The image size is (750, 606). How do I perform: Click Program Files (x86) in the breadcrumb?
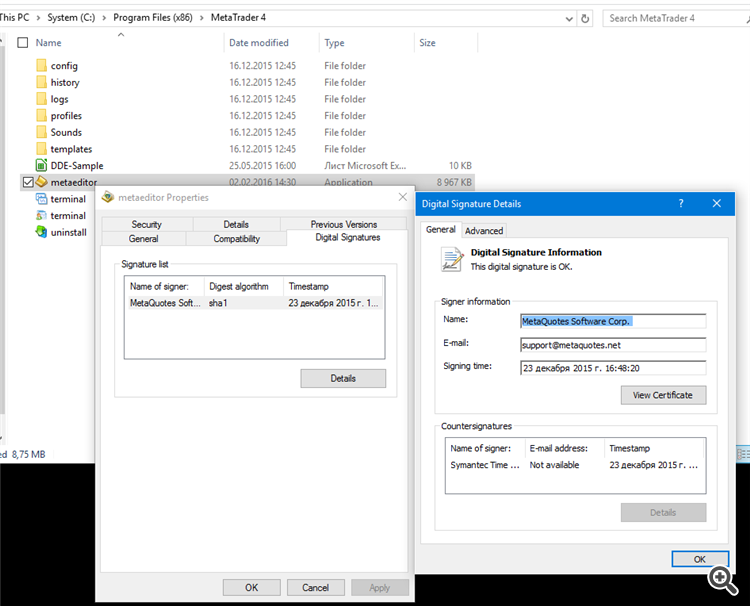point(153,18)
